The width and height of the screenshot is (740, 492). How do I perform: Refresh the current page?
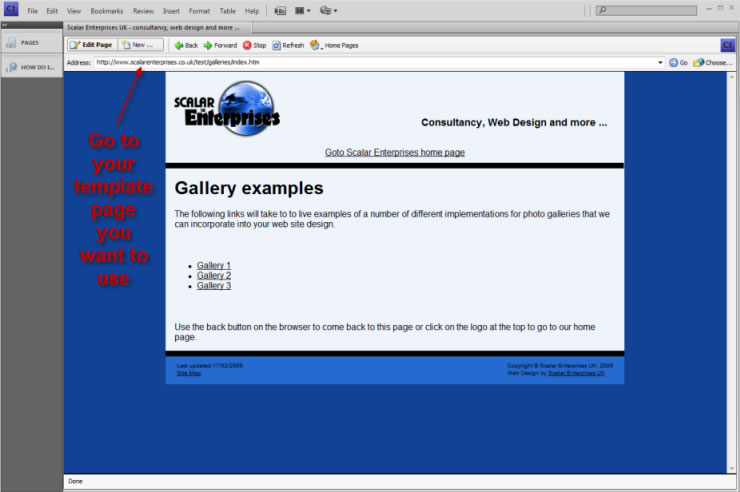pos(288,45)
